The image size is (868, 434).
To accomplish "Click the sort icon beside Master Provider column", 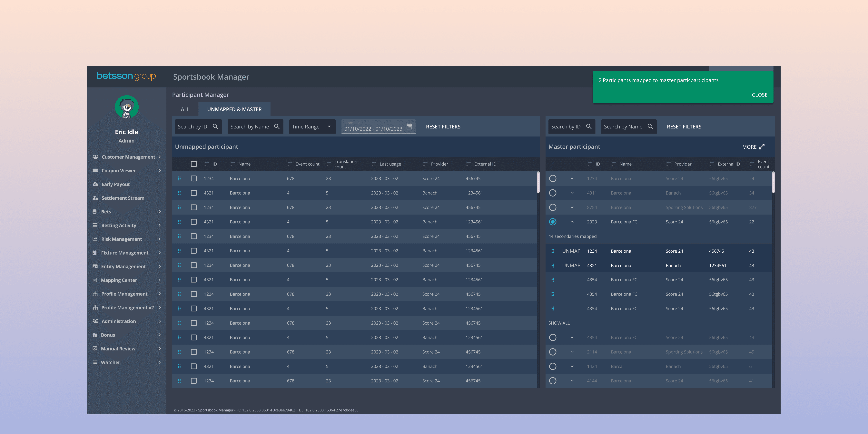I will [668, 164].
